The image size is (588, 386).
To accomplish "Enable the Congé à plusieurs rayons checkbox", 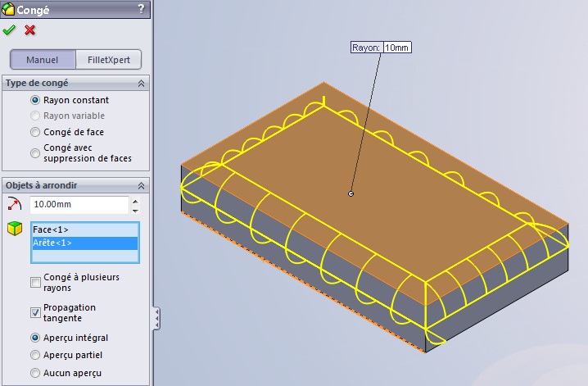I will (35, 283).
